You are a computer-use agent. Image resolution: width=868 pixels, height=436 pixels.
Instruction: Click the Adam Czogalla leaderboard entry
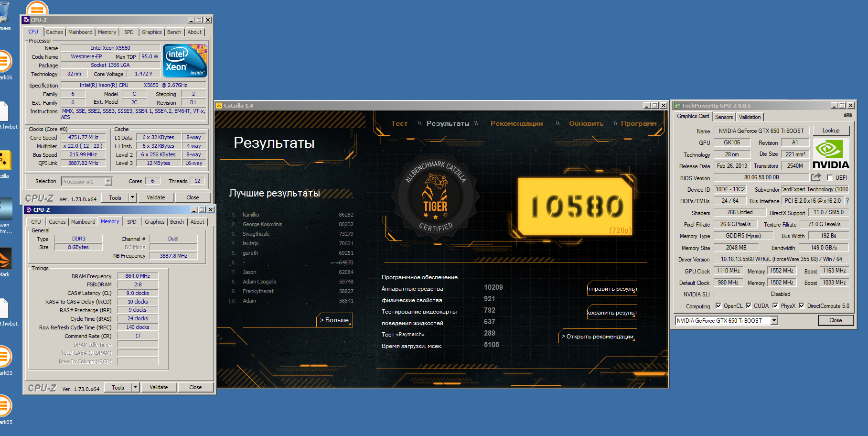[x=292, y=282]
